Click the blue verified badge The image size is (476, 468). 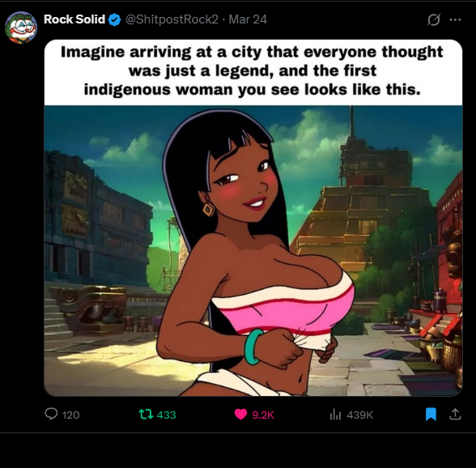[115, 19]
